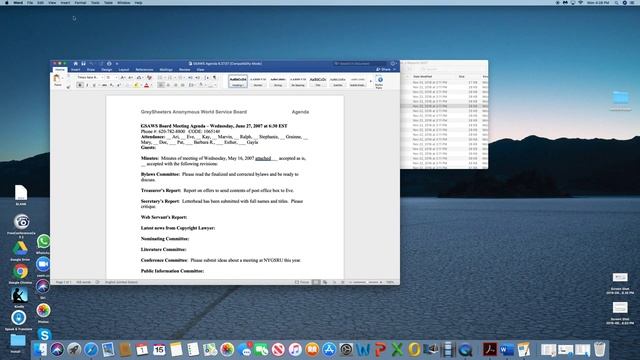Image resolution: width=640 pixels, height=360 pixels.
Task: Decrease font size with the shrink-font icon
Action: (x=130, y=77)
